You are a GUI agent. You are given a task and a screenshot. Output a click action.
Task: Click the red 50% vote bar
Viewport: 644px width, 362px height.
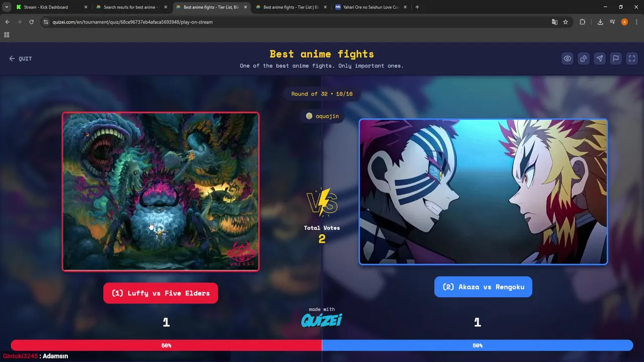[x=166, y=345]
